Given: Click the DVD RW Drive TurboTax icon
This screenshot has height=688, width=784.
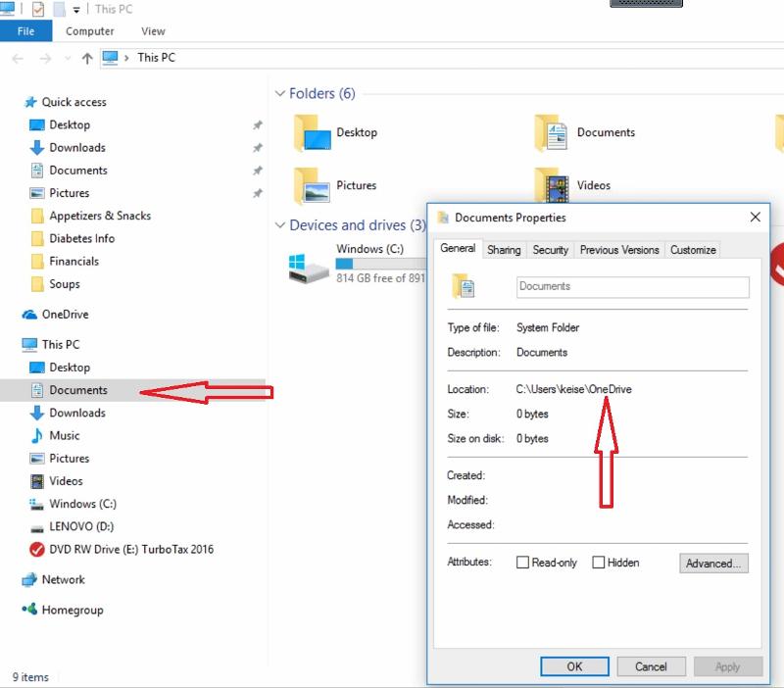Looking at the screenshot, I should tap(37, 549).
